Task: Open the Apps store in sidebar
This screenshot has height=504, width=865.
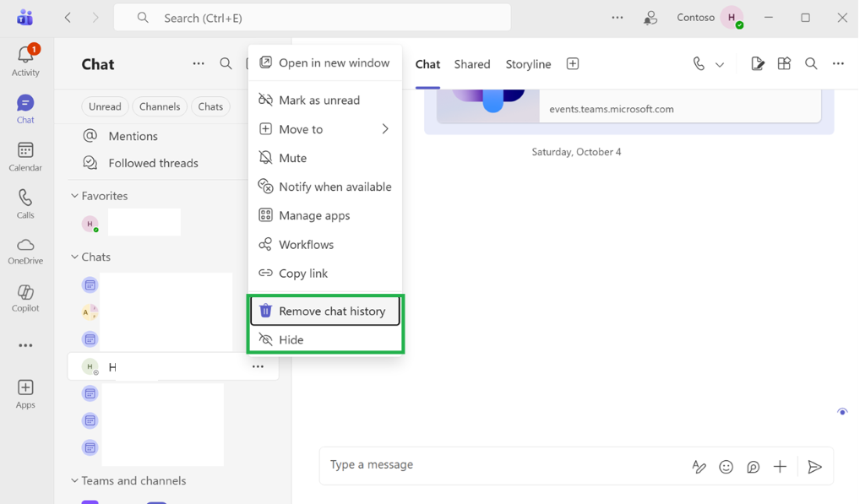Action: pyautogui.click(x=25, y=393)
